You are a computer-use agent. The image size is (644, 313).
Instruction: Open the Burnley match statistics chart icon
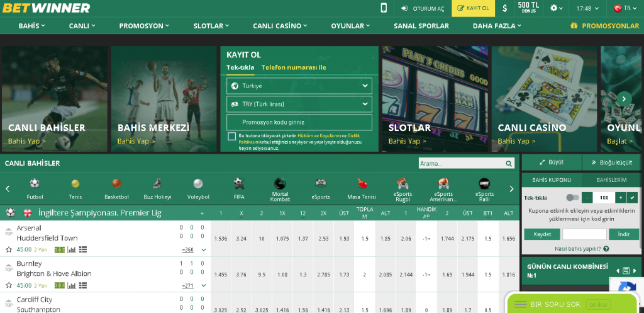(x=72, y=285)
